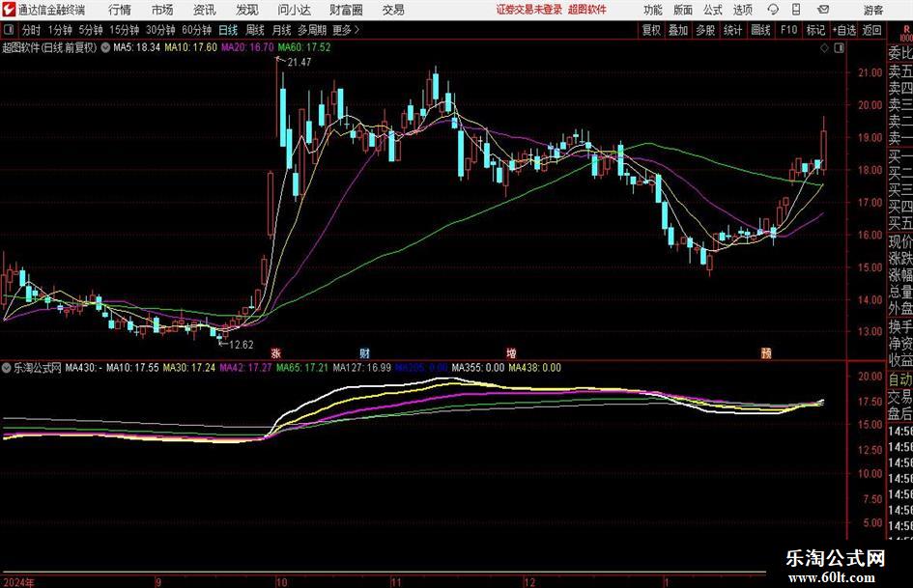Switch to 月线 monthly period
Viewport: 913px width, 588px height.
(281, 30)
